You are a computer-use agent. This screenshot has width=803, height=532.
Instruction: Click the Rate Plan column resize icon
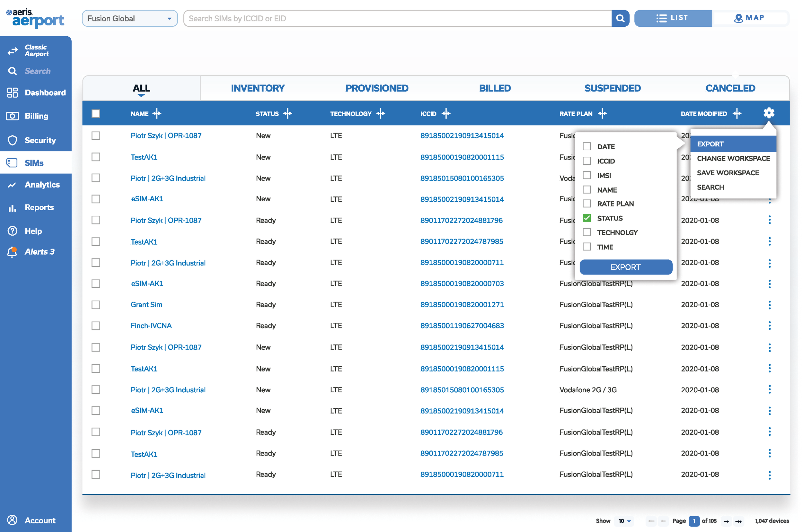point(602,113)
